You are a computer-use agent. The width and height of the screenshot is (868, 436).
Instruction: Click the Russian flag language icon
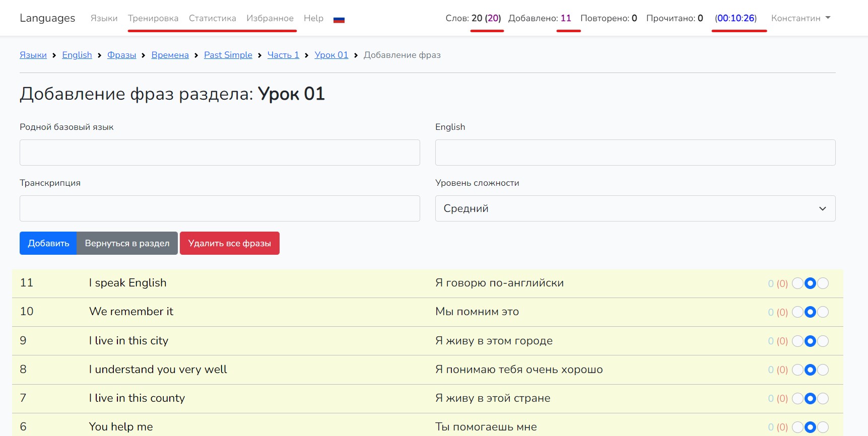(x=339, y=19)
